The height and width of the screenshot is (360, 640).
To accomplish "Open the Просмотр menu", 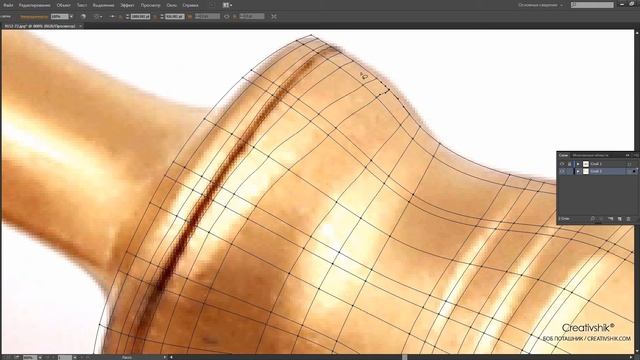I will 150,5.
